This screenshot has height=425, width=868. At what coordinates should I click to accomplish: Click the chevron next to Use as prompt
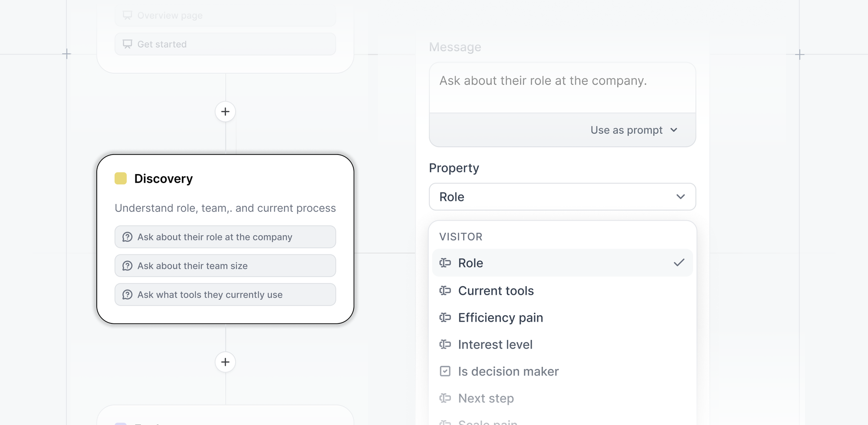674,130
